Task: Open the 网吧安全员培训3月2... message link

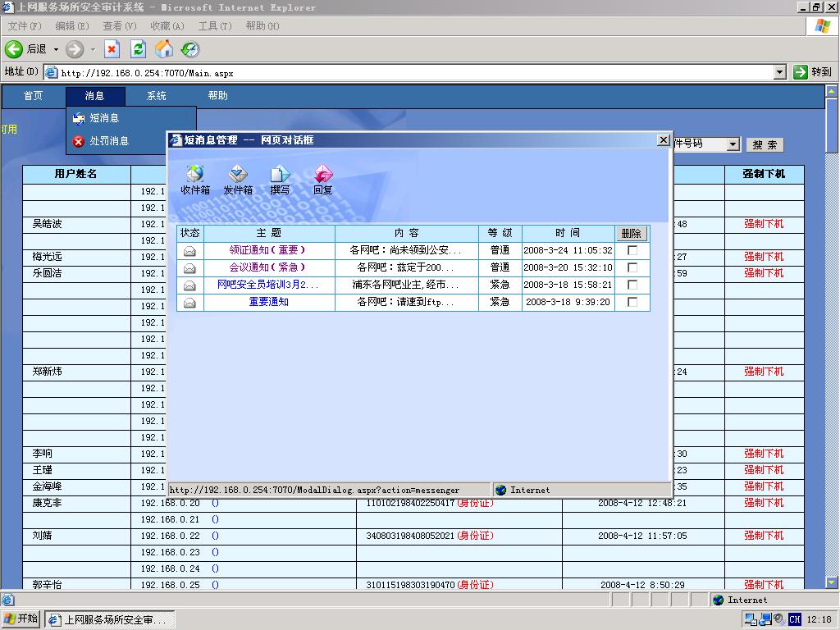Action: (267, 285)
